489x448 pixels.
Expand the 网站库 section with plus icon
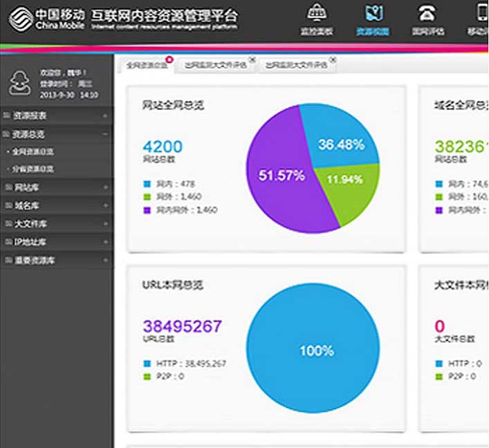tap(105, 187)
